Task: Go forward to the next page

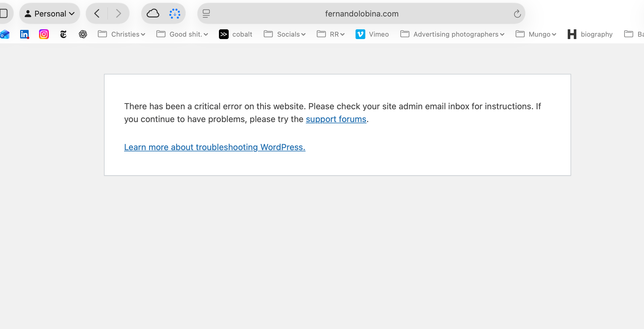Action: (x=118, y=13)
